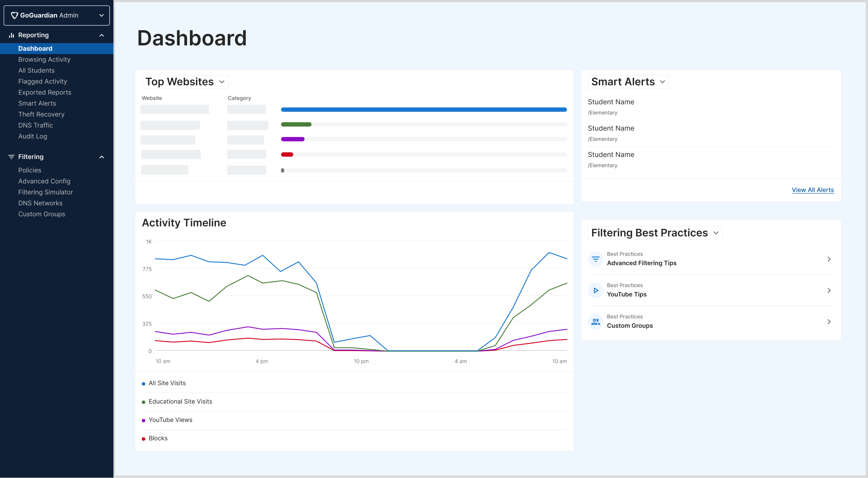Open Smart Alerts in sidebar

tap(37, 103)
